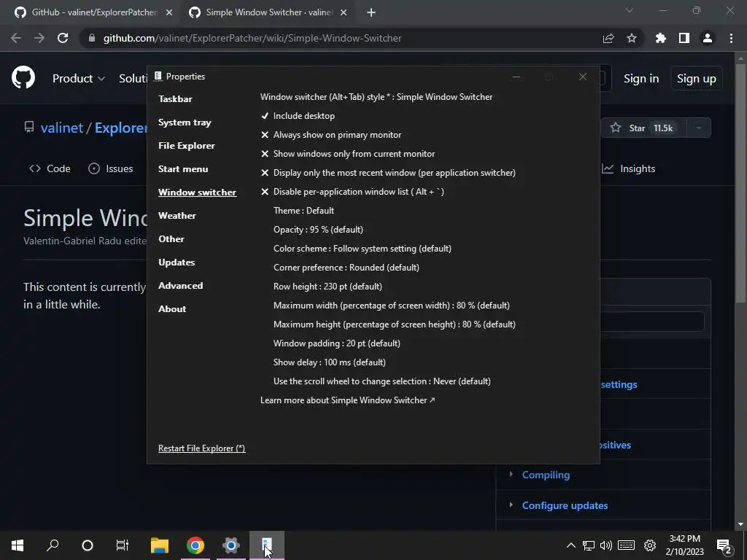
Task: Open dropdown next to Star button
Action: pyautogui.click(x=699, y=128)
